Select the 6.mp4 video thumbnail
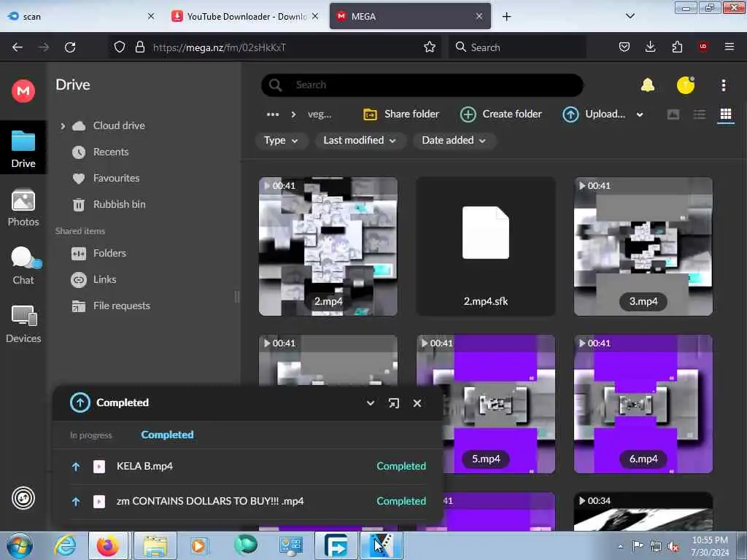This screenshot has height=560, width=747. (x=643, y=404)
